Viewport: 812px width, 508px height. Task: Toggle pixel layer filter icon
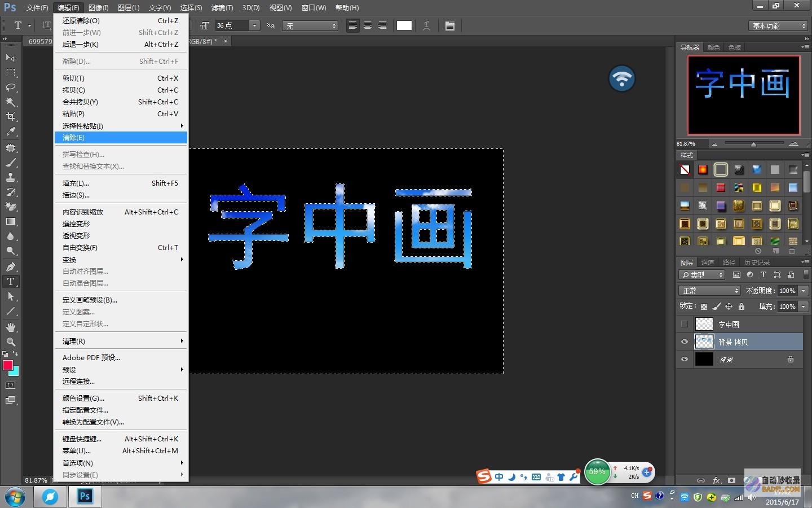pyautogui.click(x=736, y=275)
